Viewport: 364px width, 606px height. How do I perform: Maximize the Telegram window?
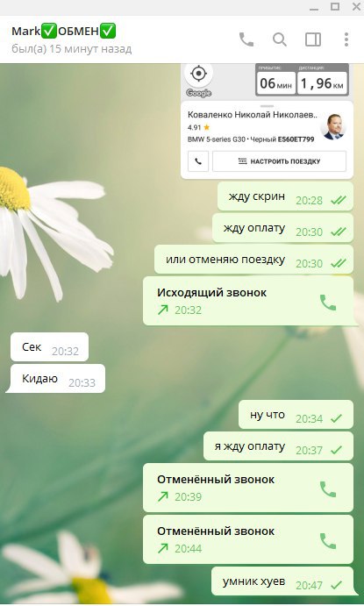pos(335,6)
